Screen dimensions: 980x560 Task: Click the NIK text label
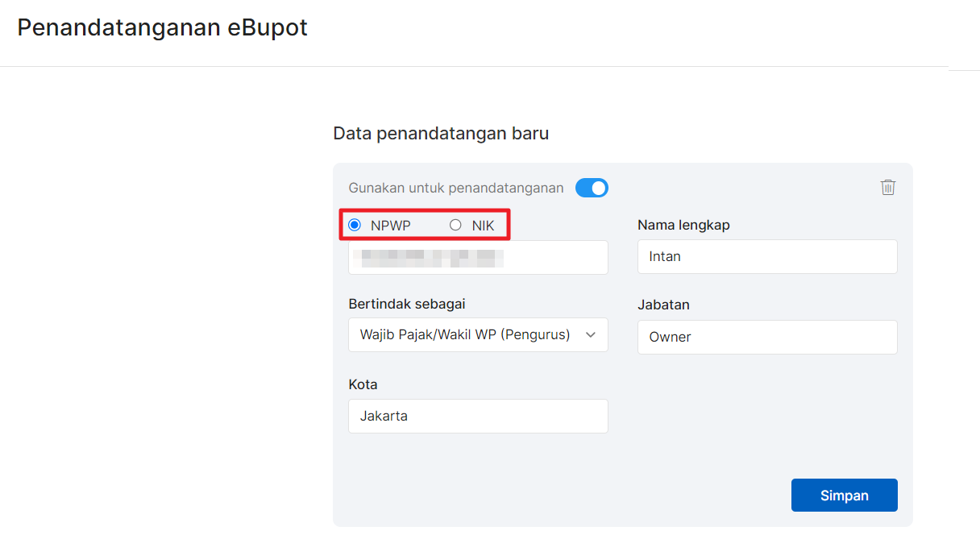(x=483, y=226)
